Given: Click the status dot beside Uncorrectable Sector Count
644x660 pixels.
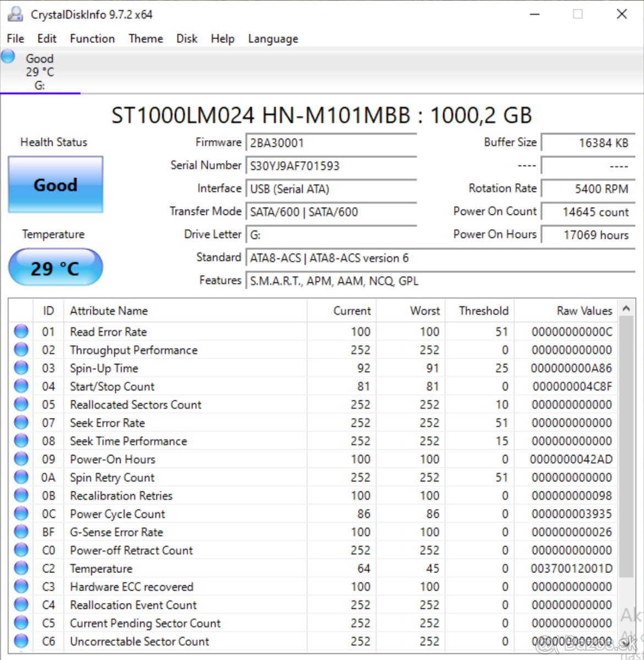Looking at the screenshot, I should click(20, 640).
